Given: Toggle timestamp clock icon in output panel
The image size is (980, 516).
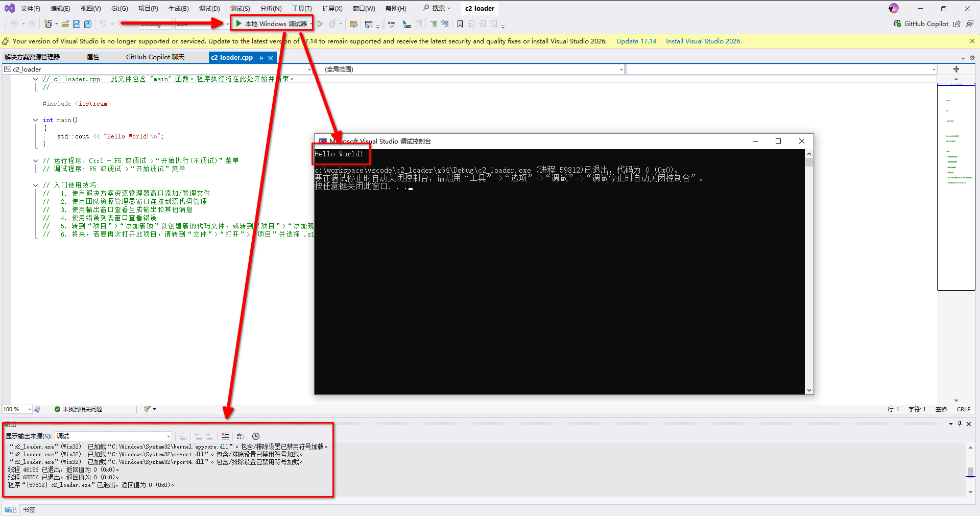Looking at the screenshot, I should coord(256,436).
